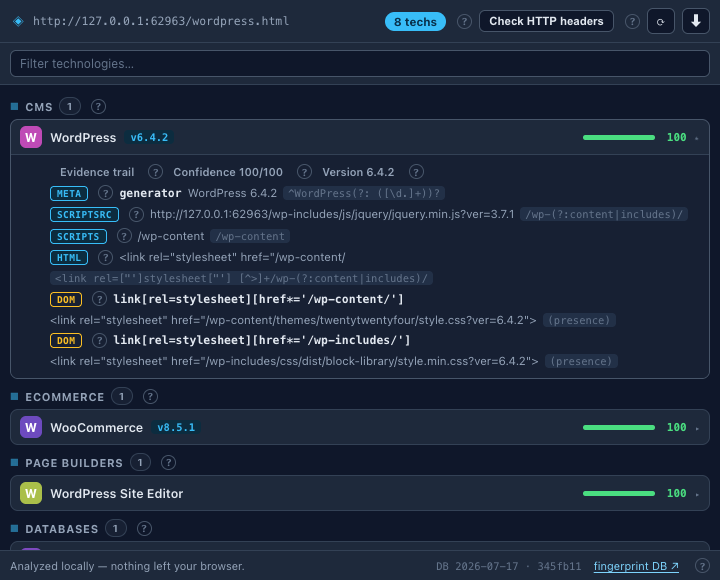The height and width of the screenshot is (580, 720).
Task: Click help icon next to SCRIPTS badge
Action: pyautogui.click(x=124, y=236)
